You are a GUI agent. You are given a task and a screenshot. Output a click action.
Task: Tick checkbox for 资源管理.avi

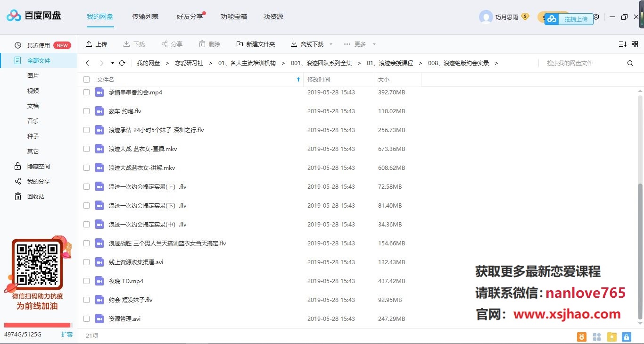86,319
